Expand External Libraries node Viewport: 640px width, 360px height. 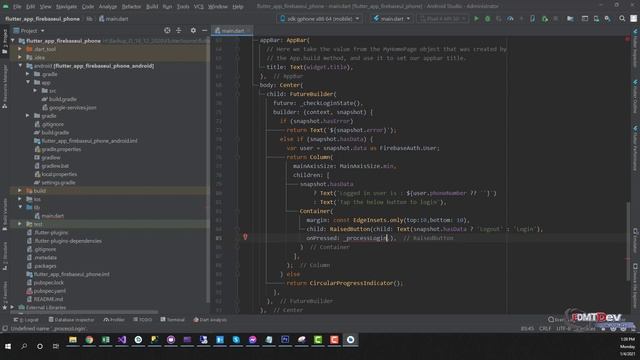point(12,307)
